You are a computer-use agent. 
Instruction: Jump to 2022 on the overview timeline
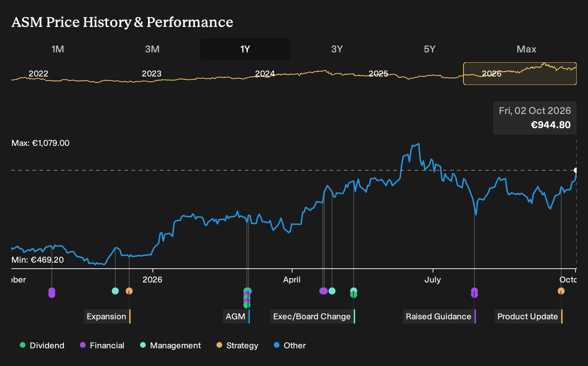(38, 74)
